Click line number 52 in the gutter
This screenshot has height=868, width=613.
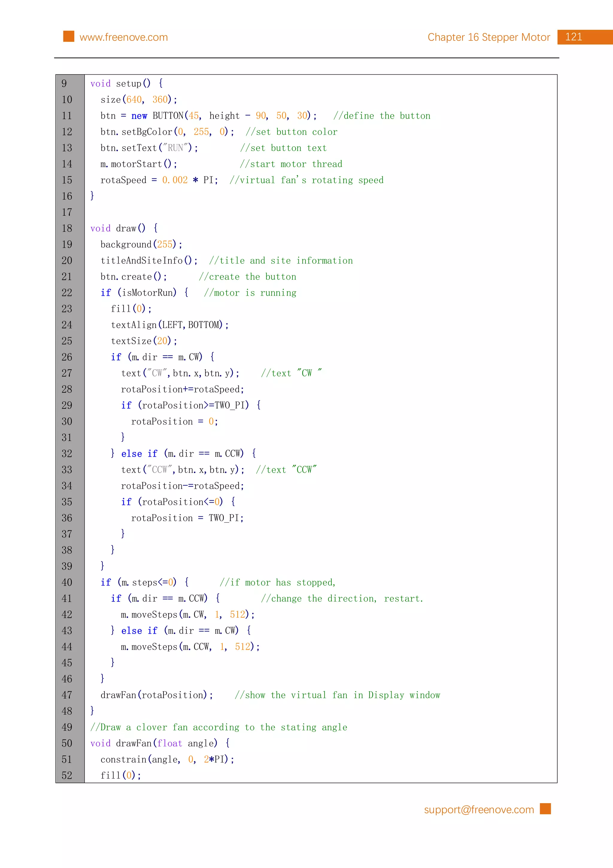click(x=67, y=776)
